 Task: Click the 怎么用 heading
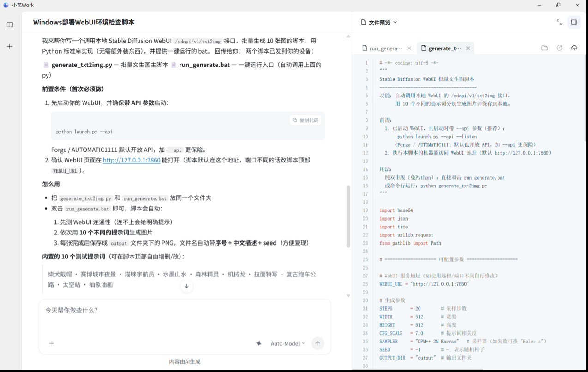[51, 184]
